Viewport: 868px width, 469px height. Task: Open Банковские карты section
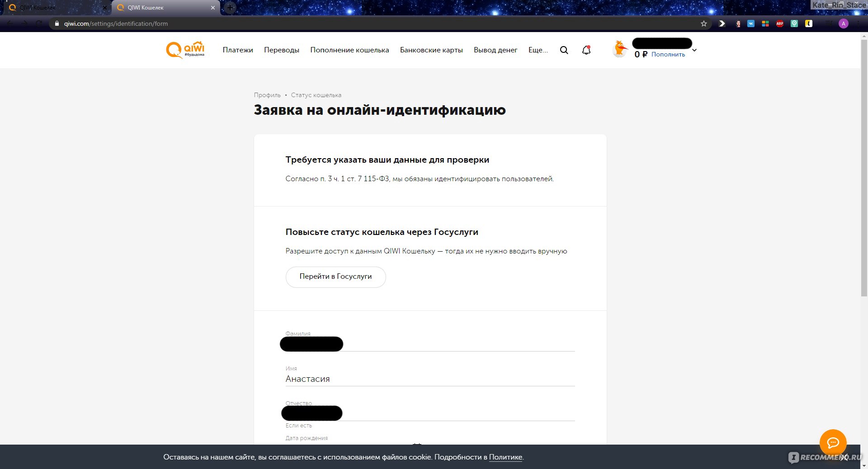pyautogui.click(x=431, y=50)
